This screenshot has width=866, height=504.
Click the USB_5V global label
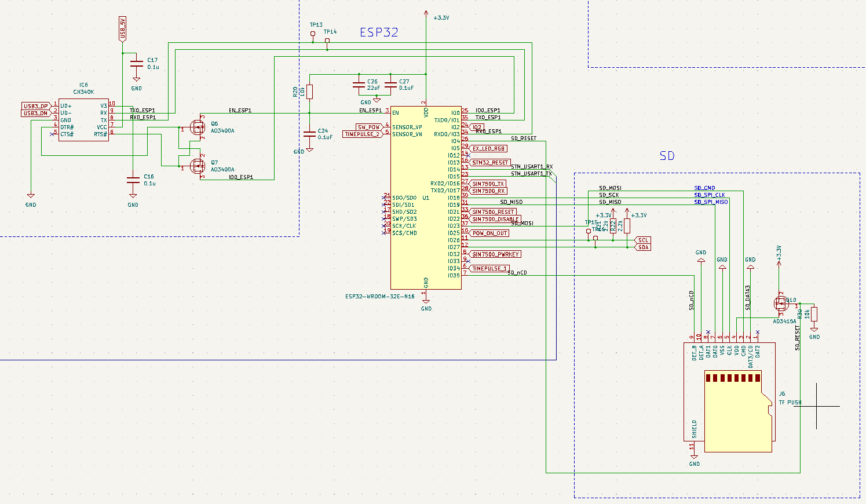(x=122, y=29)
